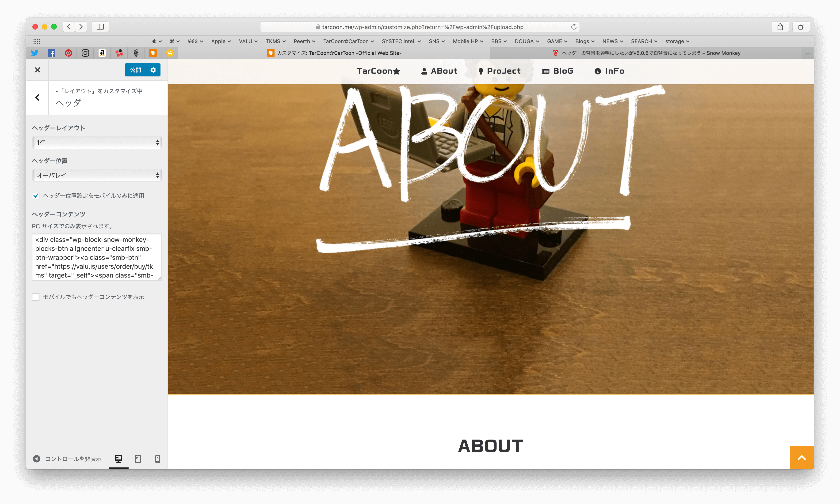The image size is (840, 504).
Task: Click the close X button on customizer
Action: click(38, 70)
